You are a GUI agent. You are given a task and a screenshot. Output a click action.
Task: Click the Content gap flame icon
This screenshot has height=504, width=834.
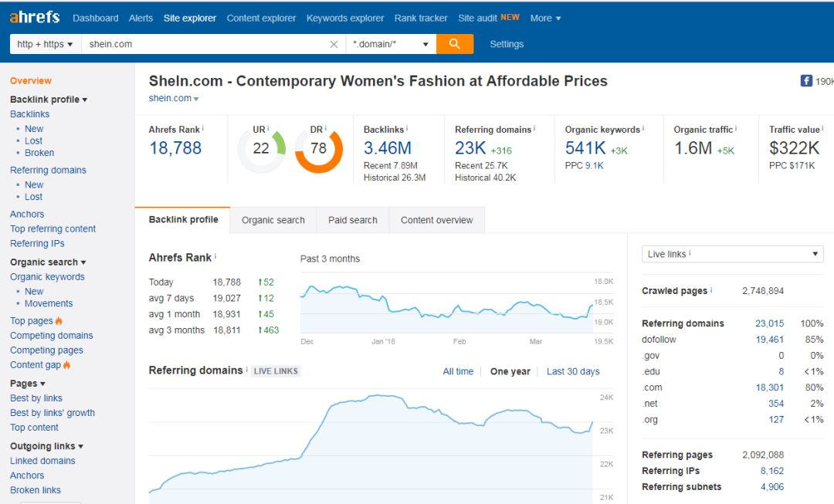coord(66,365)
